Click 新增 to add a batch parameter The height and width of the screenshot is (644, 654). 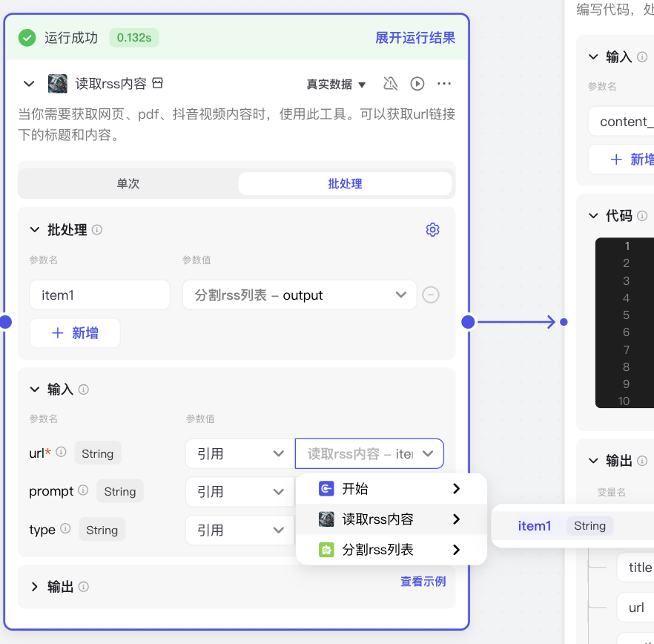pos(74,332)
